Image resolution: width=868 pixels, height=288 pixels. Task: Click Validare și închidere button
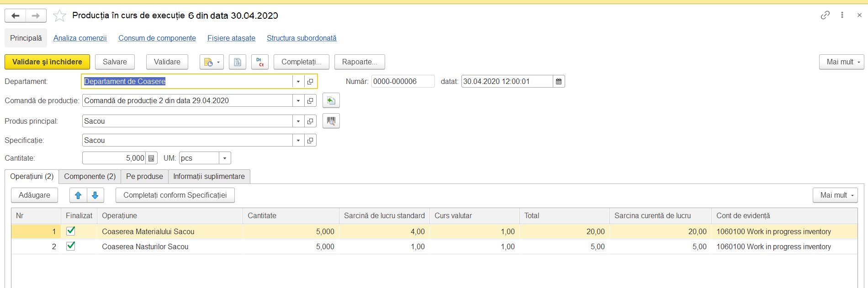[x=47, y=62]
